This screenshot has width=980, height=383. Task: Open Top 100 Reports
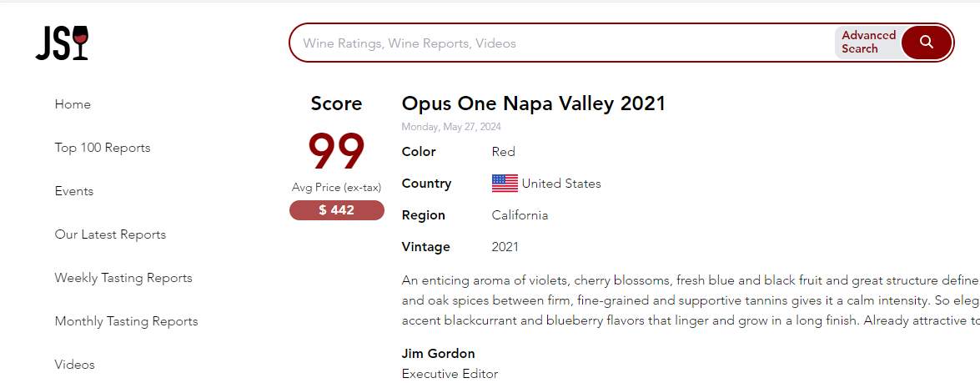coord(103,148)
